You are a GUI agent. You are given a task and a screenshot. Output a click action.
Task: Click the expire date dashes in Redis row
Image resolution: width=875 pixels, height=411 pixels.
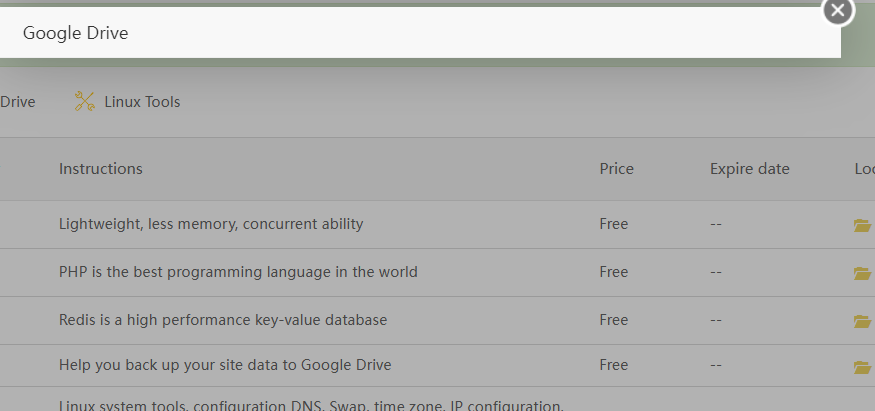[x=716, y=320]
